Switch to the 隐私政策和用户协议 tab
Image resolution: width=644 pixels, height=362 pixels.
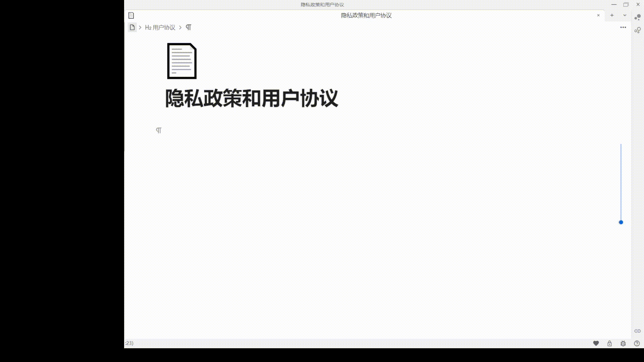click(366, 15)
